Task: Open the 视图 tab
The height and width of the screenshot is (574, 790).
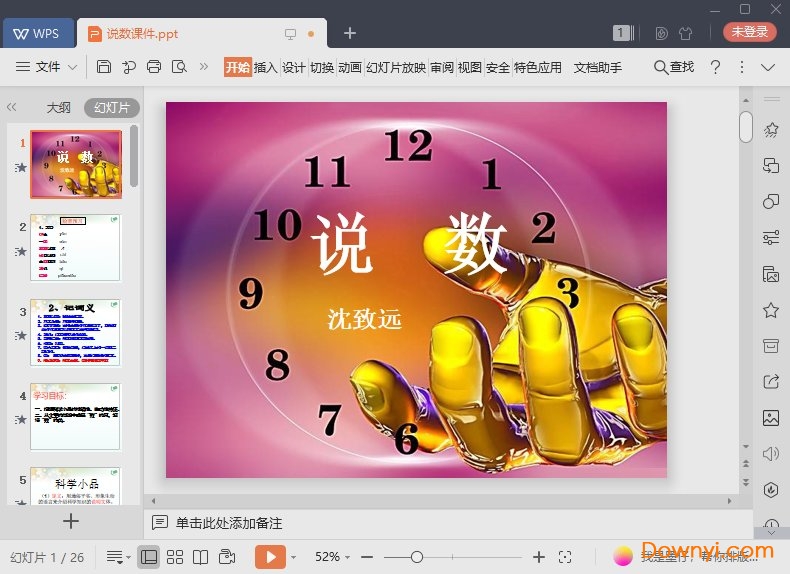Action: [470, 67]
